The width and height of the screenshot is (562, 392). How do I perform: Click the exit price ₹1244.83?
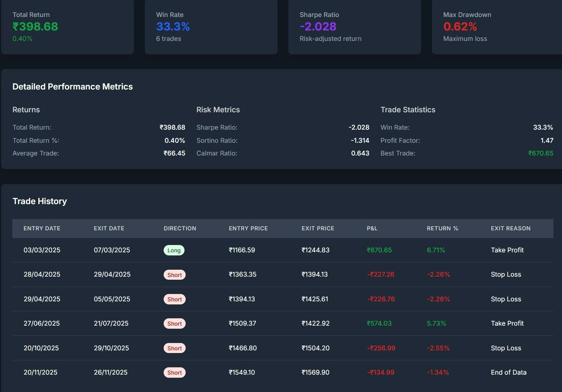(x=316, y=250)
